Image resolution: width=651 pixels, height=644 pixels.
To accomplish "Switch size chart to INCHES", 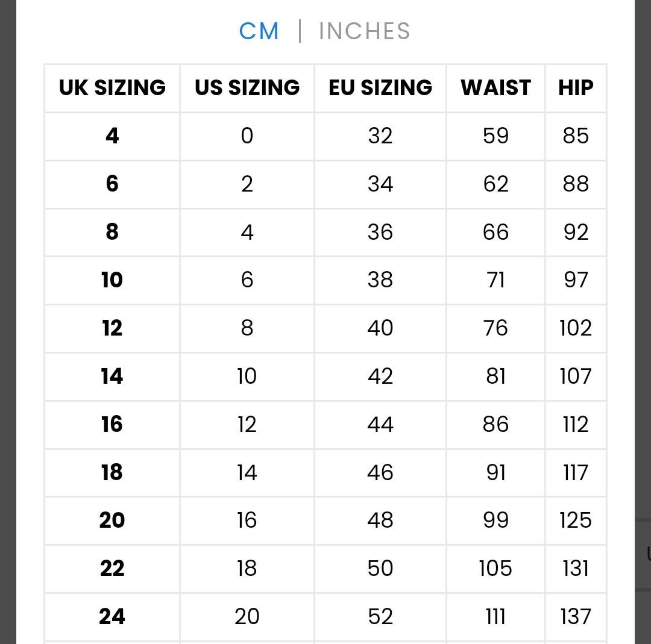I will click(365, 31).
